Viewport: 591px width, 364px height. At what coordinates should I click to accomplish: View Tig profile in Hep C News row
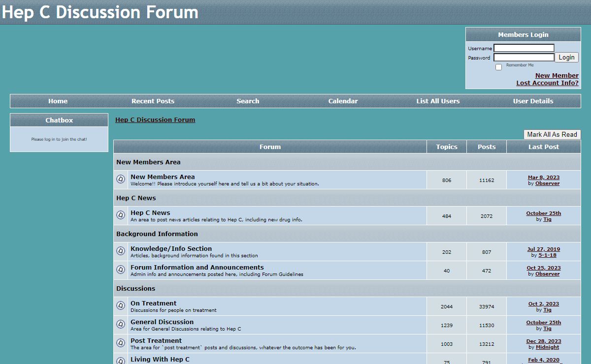point(547,219)
